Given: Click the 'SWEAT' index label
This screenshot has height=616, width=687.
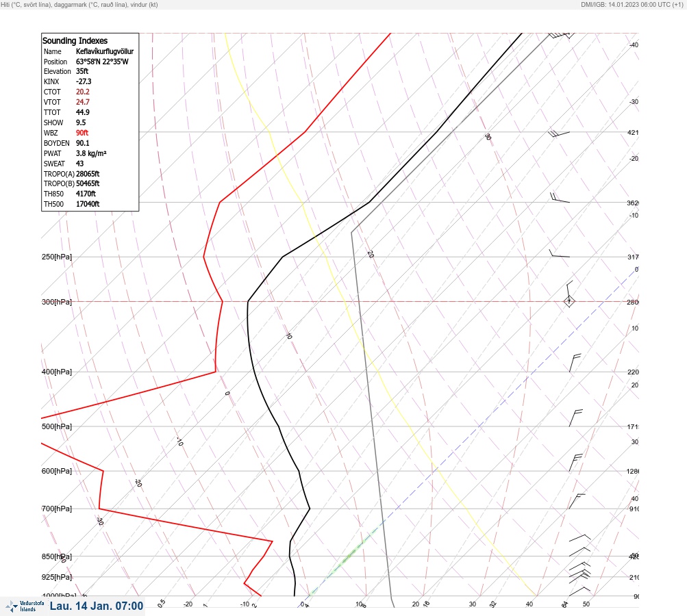Looking at the screenshot, I should [x=54, y=164].
